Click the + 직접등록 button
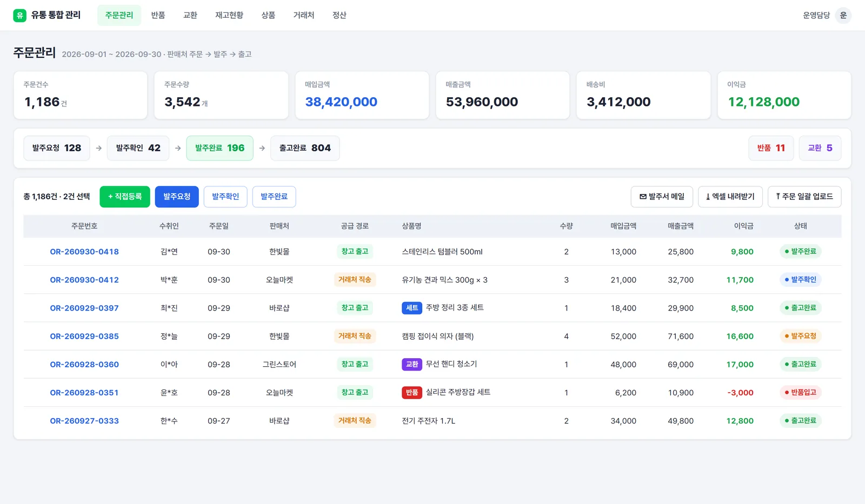 pos(125,197)
